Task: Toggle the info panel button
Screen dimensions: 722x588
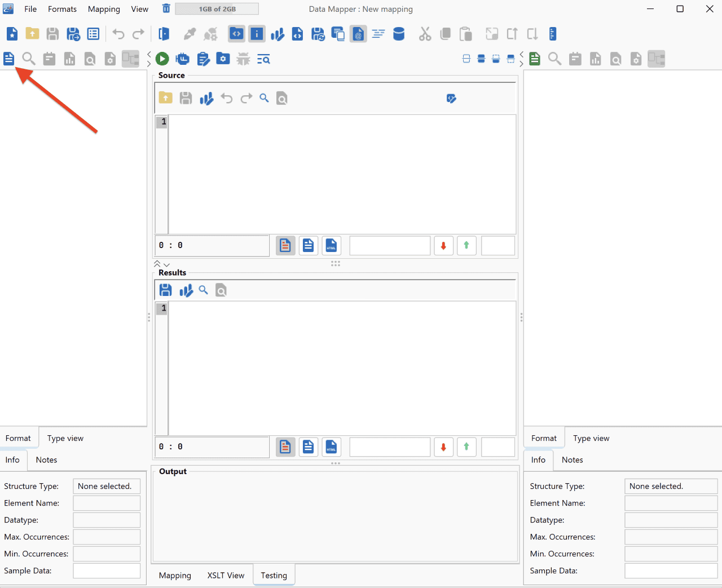Action: coord(257,34)
